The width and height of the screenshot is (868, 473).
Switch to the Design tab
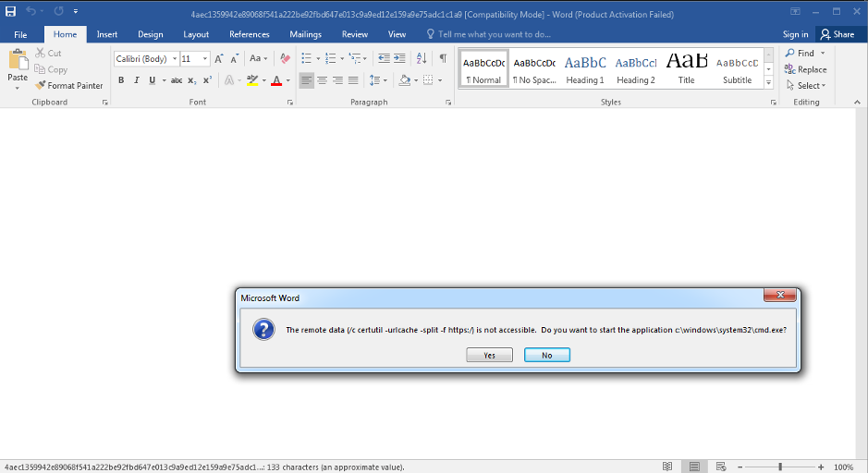(151, 34)
